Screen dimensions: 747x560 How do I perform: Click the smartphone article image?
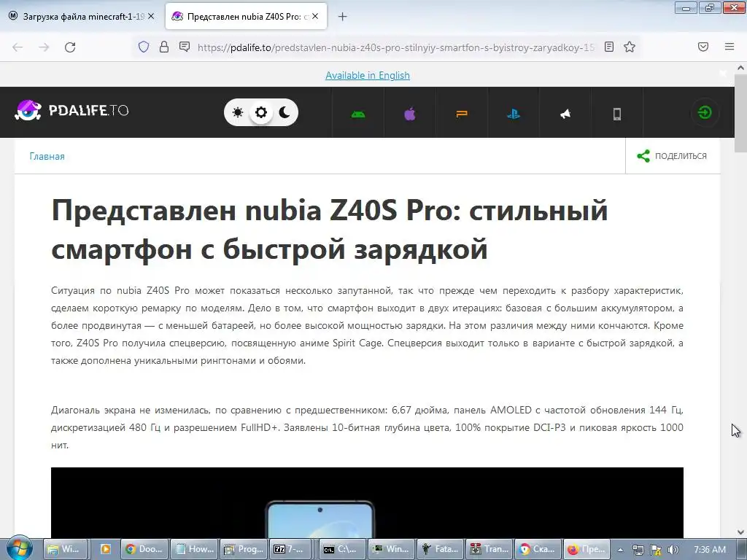368,503
